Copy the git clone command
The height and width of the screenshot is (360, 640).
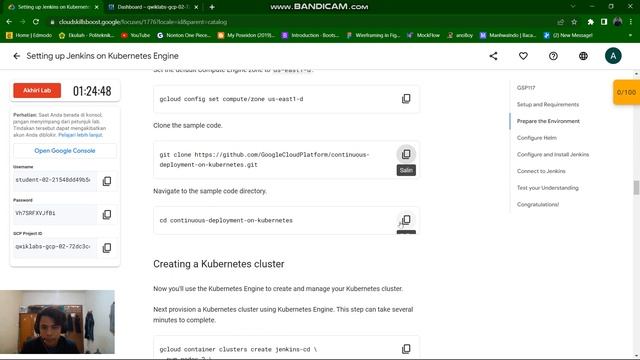tap(406, 154)
